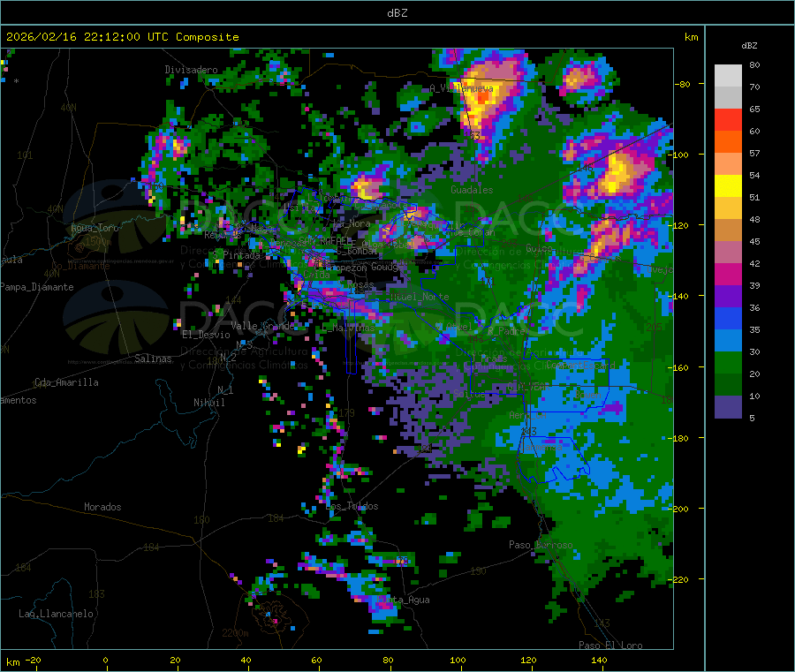Click the '-80' tick on the right axis
The height and width of the screenshot is (672, 795).
[x=683, y=84]
